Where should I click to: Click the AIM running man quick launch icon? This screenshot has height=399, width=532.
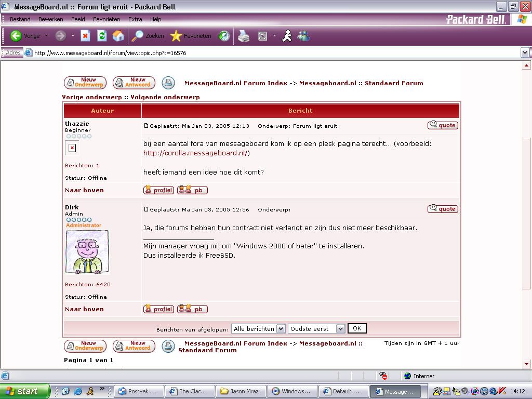point(90,391)
